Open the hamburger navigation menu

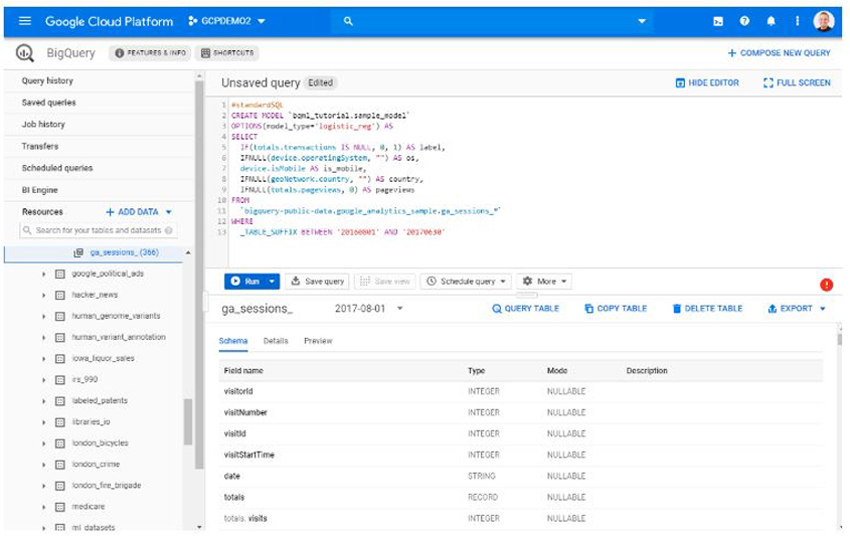coord(25,21)
